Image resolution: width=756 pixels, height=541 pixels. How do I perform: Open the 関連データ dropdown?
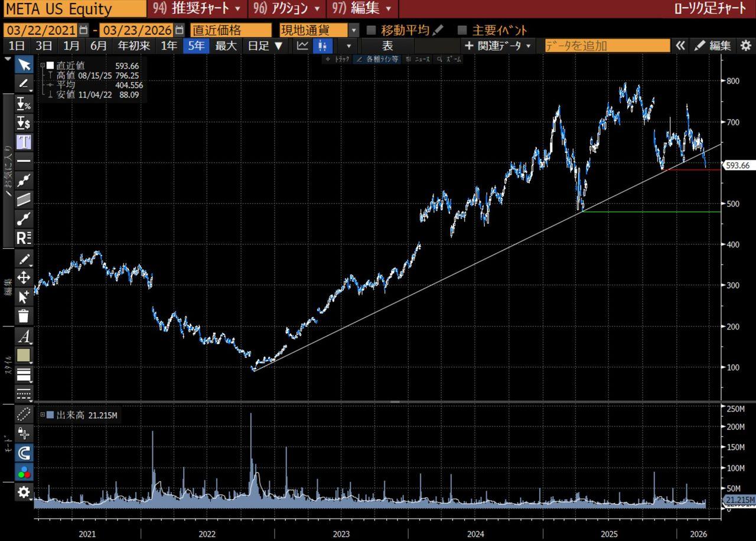pyautogui.click(x=497, y=45)
